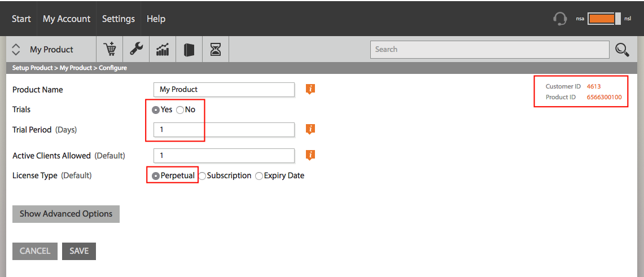Open the shopping cart add icon

(x=109, y=49)
